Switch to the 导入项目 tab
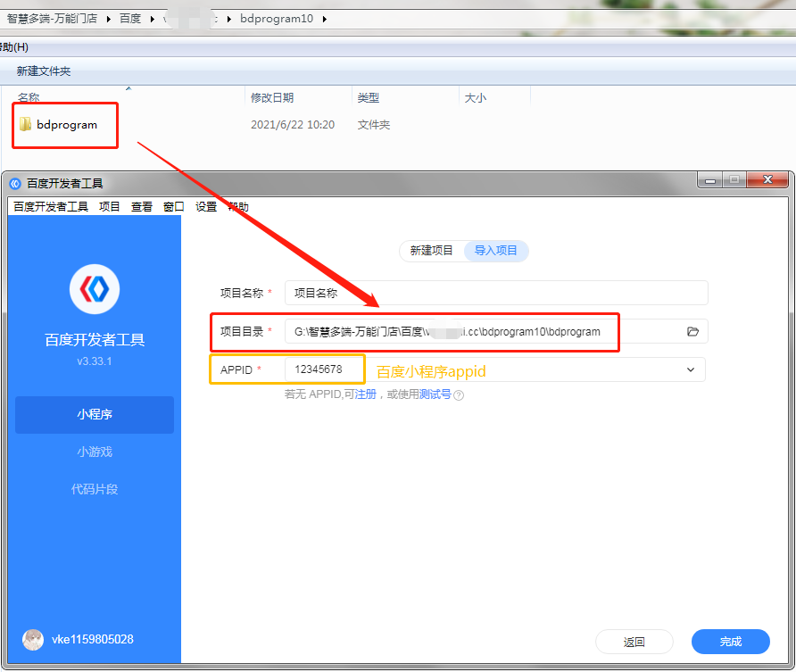 496,251
